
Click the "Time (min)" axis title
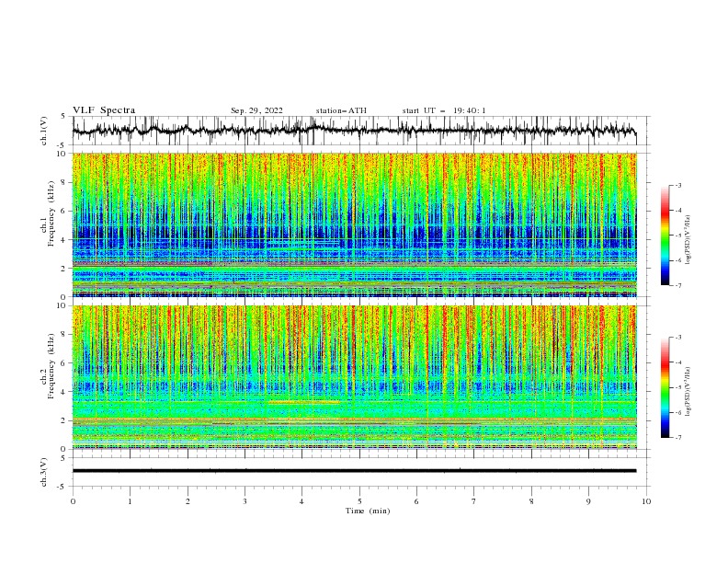coord(368,511)
